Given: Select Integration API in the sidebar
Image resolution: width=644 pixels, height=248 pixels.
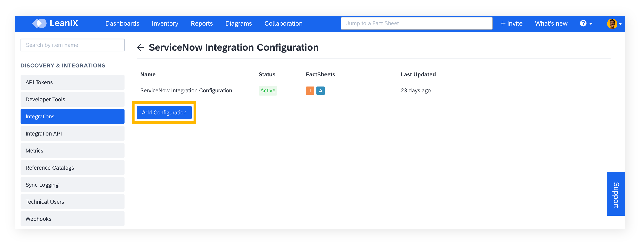Looking at the screenshot, I should [72, 133].
